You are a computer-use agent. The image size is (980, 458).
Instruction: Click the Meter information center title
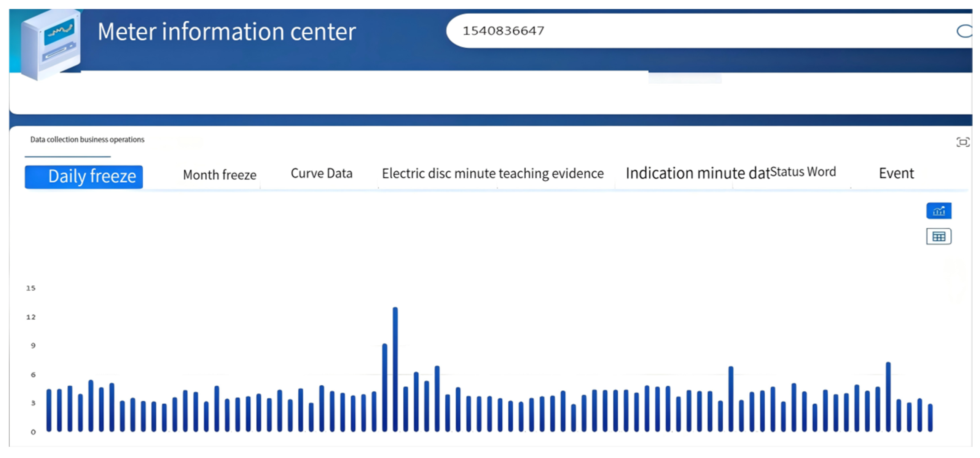point(226,31)
